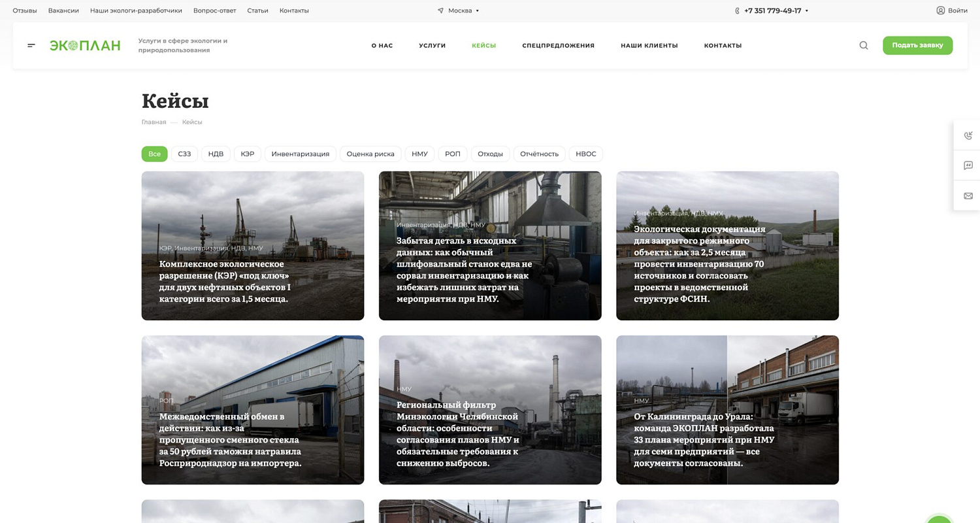This screenshot has width=980, height=523.
Task: Filter cases by РОП
Action: [x=453, y=154]
